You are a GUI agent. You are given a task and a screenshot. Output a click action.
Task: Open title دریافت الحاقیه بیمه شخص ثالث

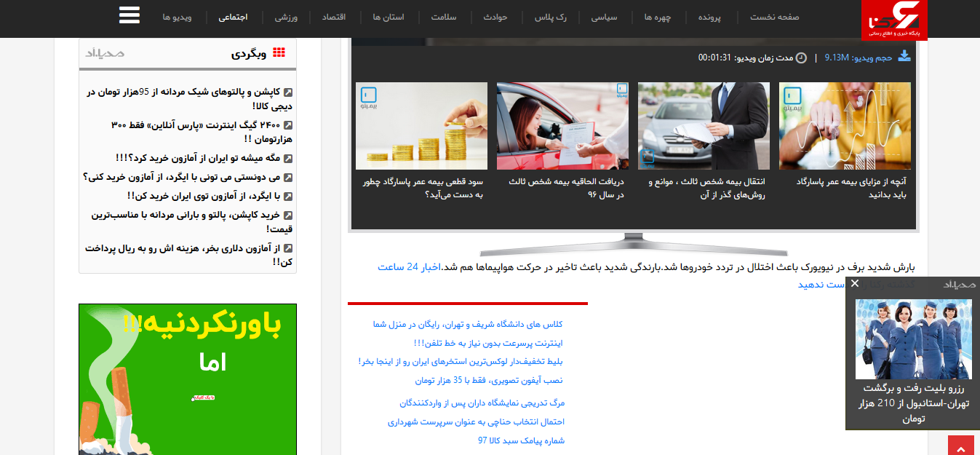(566, 188)
